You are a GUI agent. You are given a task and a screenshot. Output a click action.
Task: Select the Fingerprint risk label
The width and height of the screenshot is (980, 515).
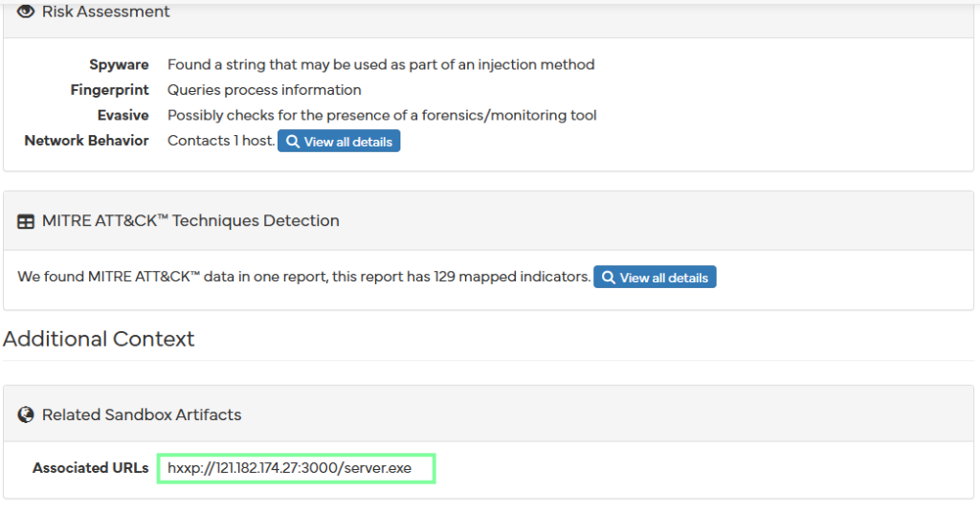point(109,90)
